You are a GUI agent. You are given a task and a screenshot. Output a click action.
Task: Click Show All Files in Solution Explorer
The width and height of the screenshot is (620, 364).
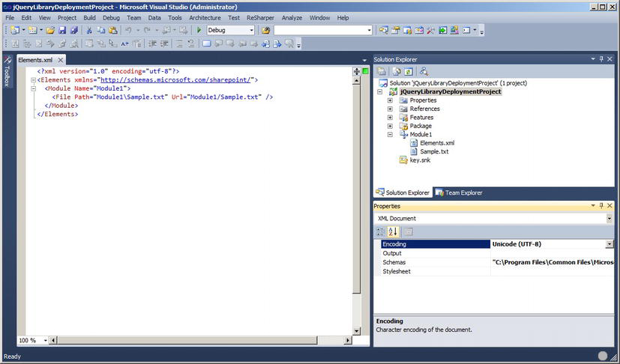click(x=396, y=72)
